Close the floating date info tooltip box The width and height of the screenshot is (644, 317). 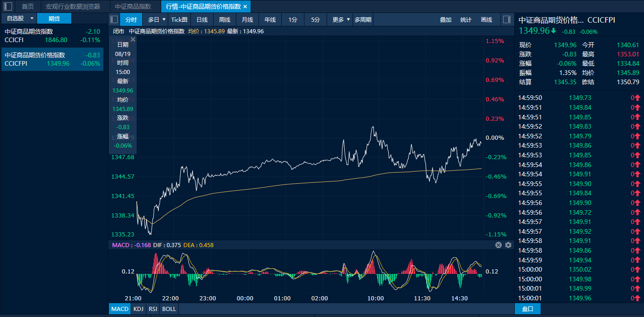(133, 40)
